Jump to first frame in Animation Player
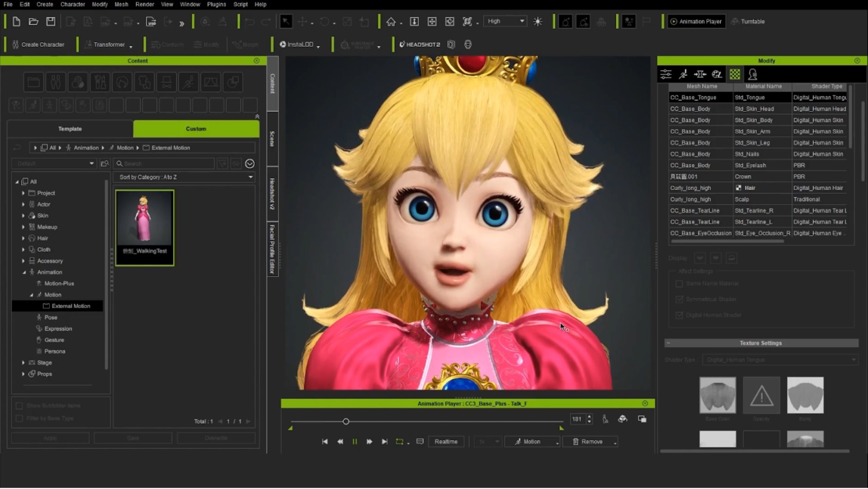This screenshot has height=489, width=868. click(x=325, y=442)
